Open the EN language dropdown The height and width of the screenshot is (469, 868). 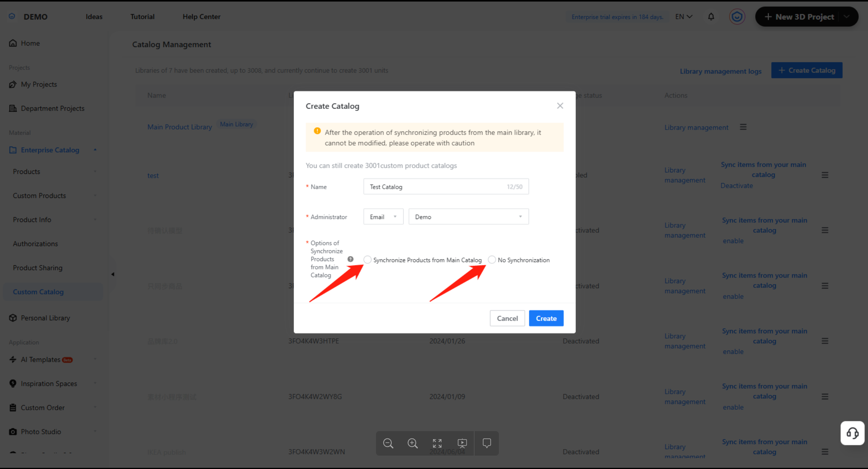684,17
